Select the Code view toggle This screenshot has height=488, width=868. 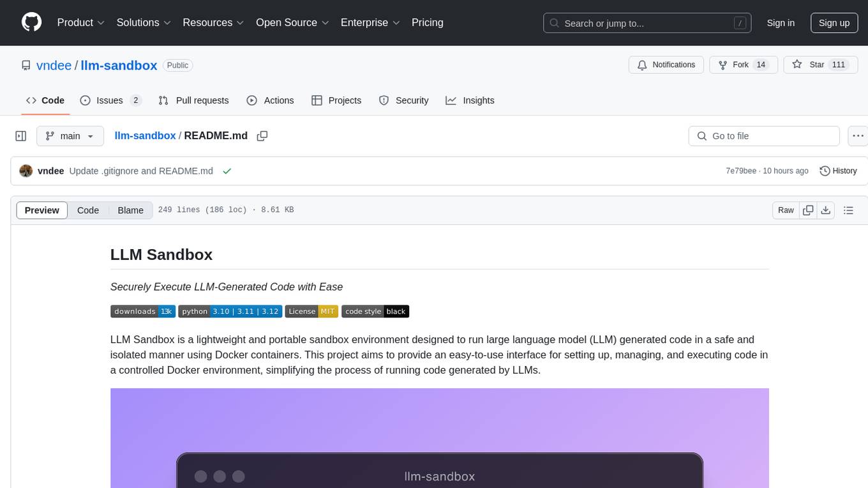point(88,210)
